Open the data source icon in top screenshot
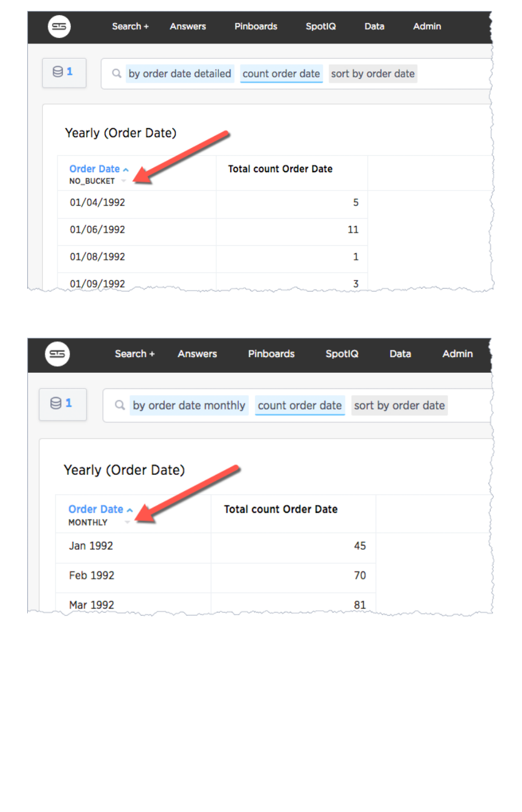This screenshot has width=522, height=812. point(63,72)
